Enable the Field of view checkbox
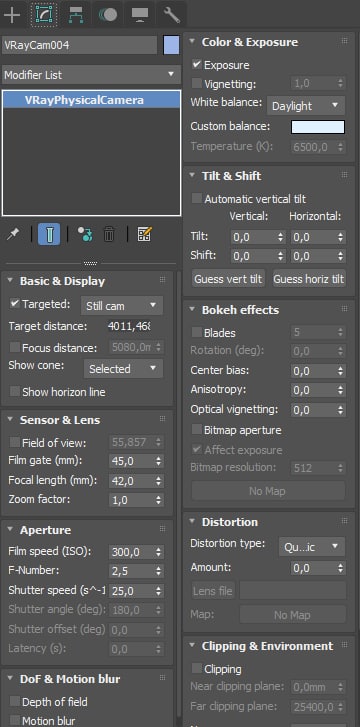The image size is (360, 727). (x=15, y=442)
